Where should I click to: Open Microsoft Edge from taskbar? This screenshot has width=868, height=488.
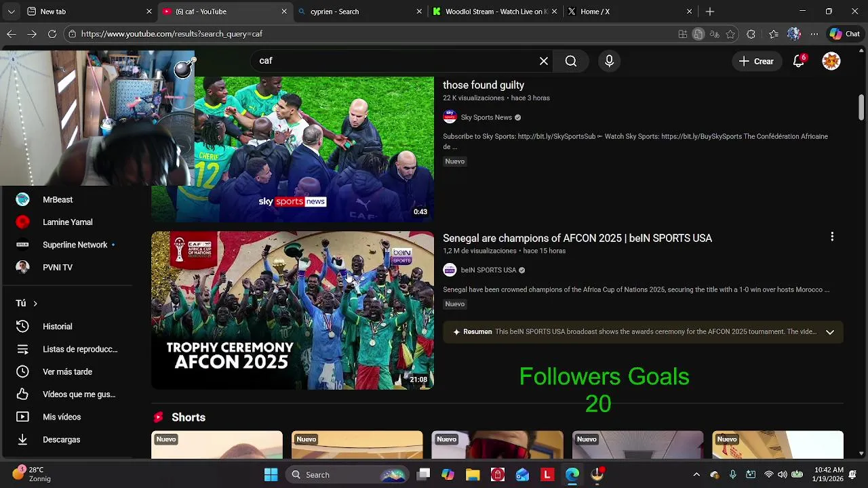pos(572,474)
